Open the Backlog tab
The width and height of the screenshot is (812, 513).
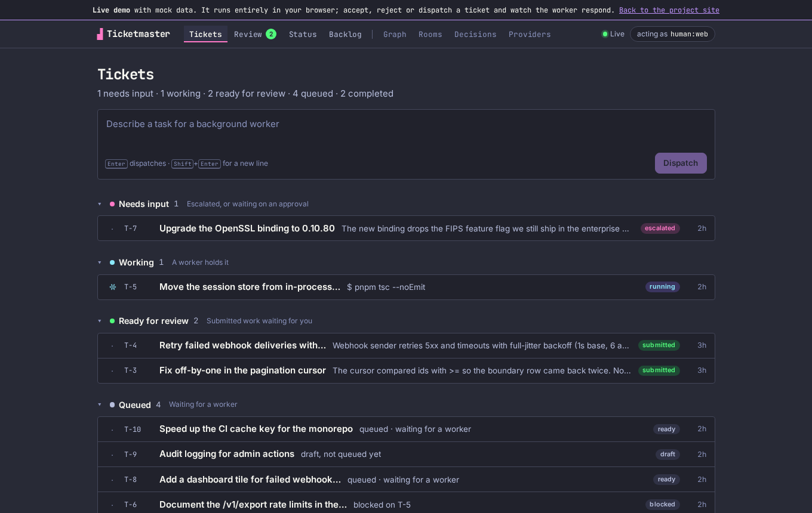pos(345,34)
